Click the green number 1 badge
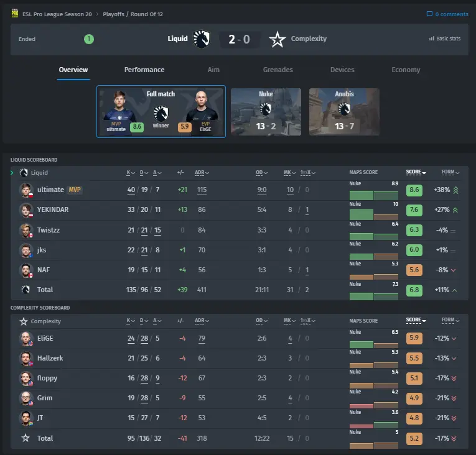Viewport: 476px width, 455px height. point(89,39)
